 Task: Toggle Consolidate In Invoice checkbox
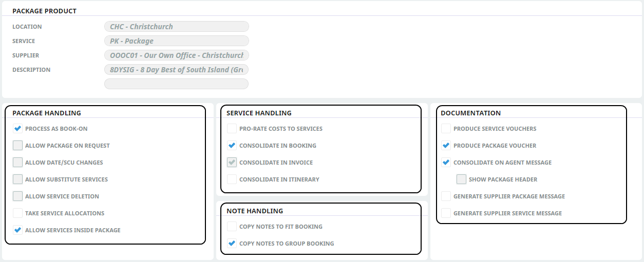tap(232, 163)
